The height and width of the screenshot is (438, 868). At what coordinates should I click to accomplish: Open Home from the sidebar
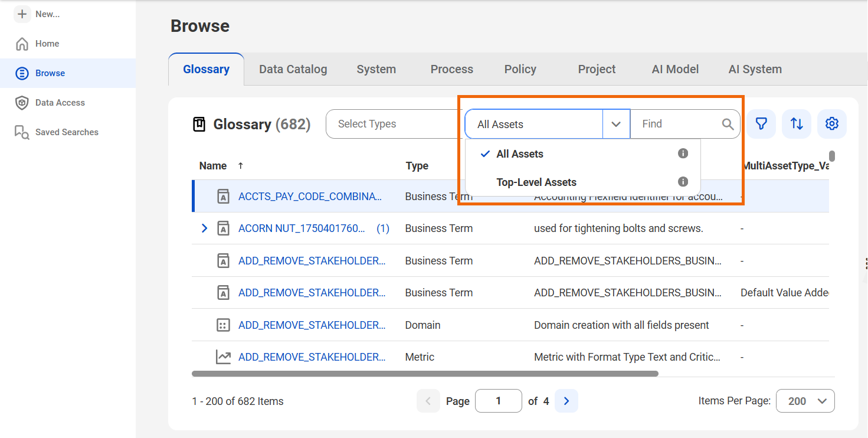[x=47, y=44]
